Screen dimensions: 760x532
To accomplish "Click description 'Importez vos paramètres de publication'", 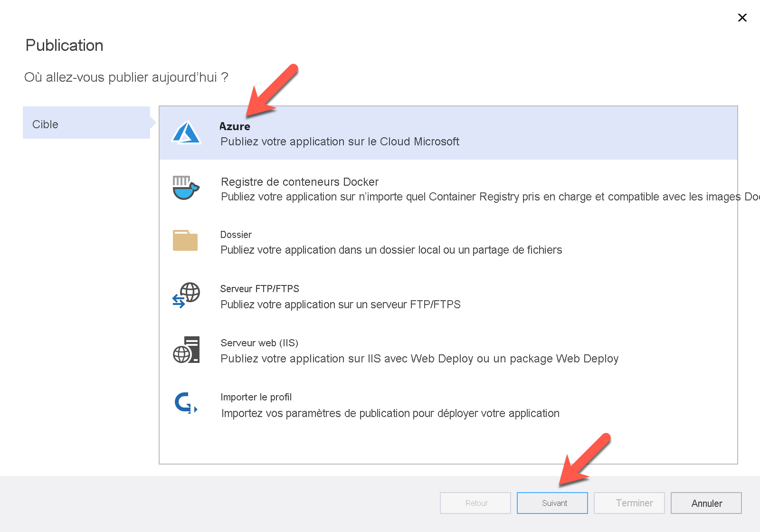I will click(x=390, y=413).
